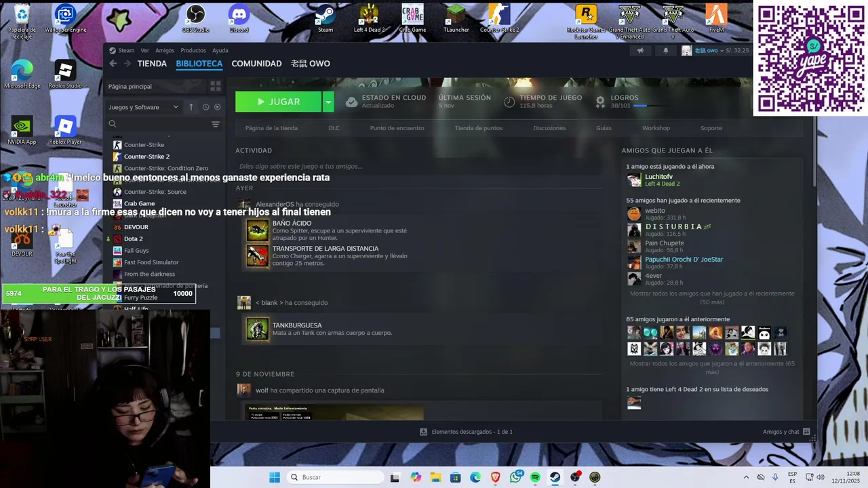Expand the Juegos y Software filter dropdown
868x488 pixels.
144,107
